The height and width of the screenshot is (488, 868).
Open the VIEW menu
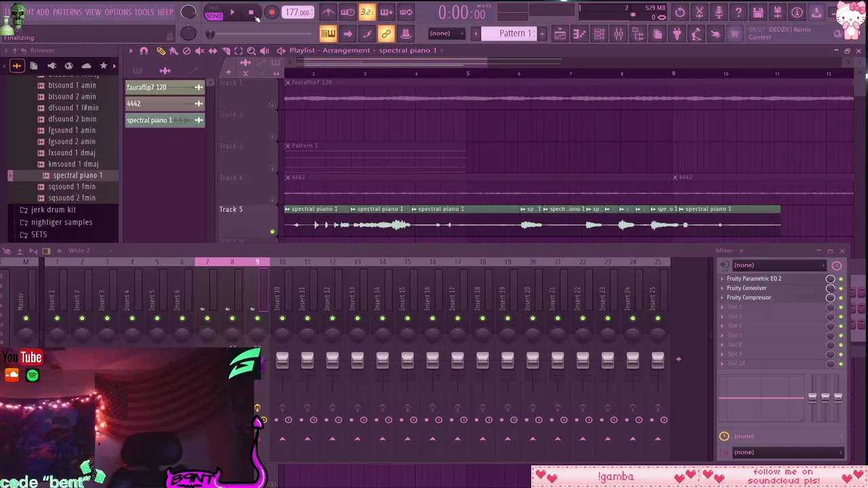(94, 12)
